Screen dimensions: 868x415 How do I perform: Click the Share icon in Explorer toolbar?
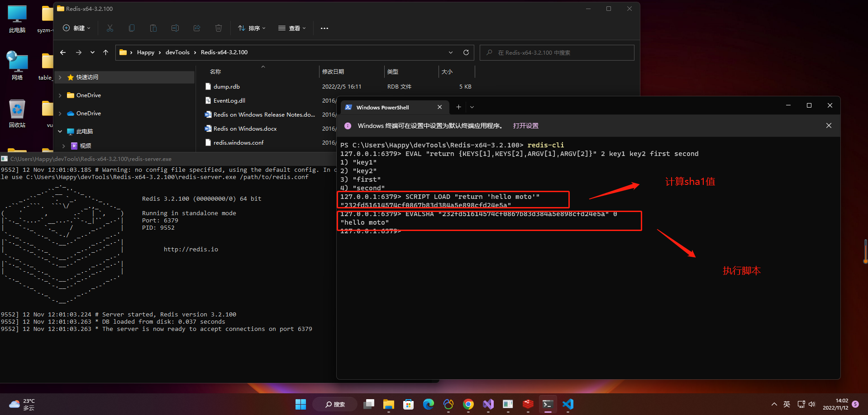click(197, 28)
